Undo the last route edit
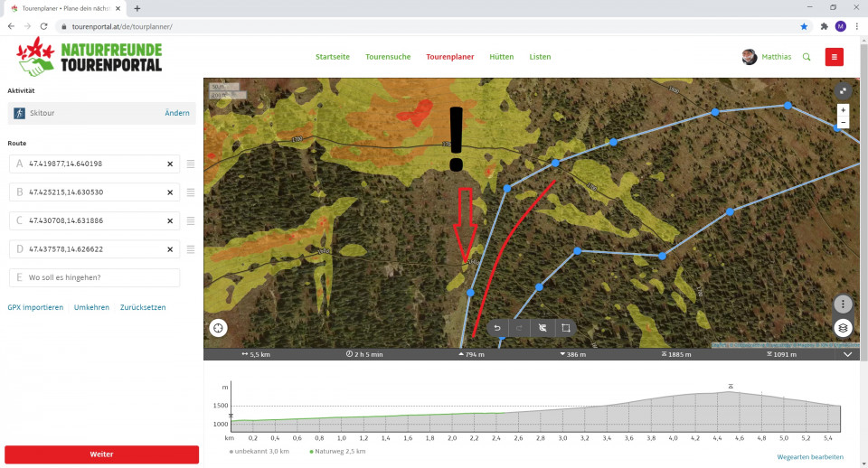This screenshot has height=468, width=868. [496, 328]
